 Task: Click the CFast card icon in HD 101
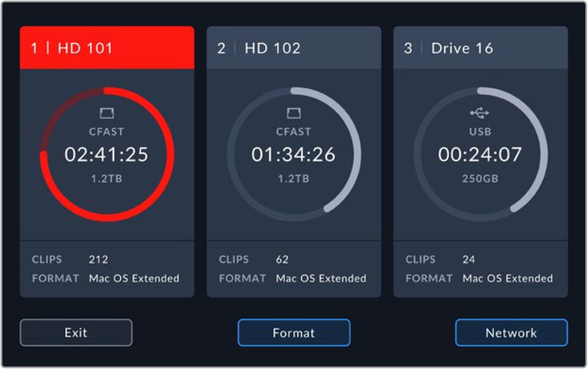[x=107, y=112]
